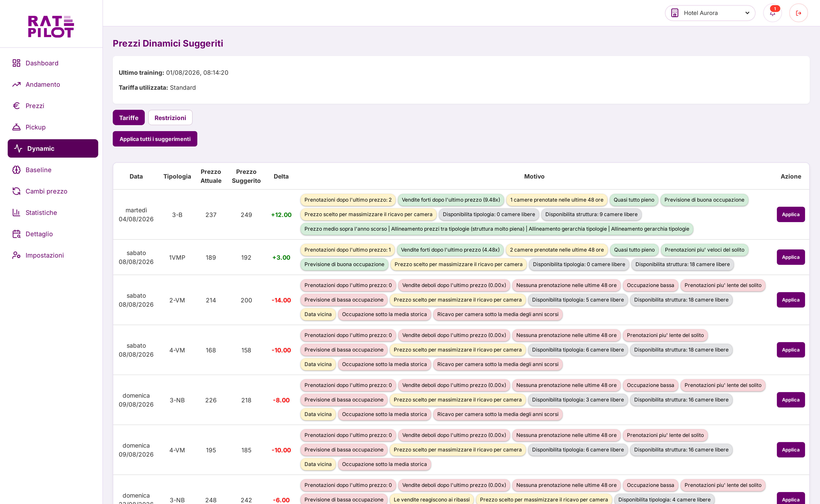
Task: Click 'Le vendite reagiscono ai ribassi' tag
Action: (432, 499)
